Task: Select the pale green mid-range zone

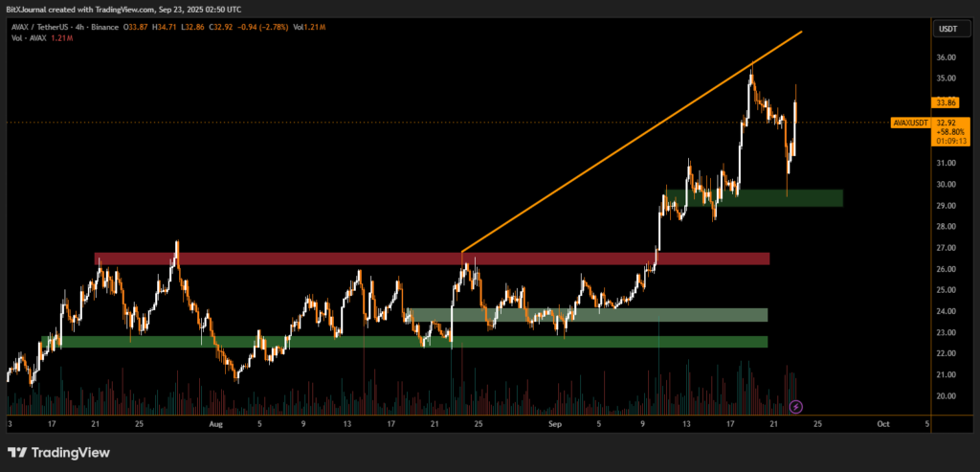Action: 584,314
